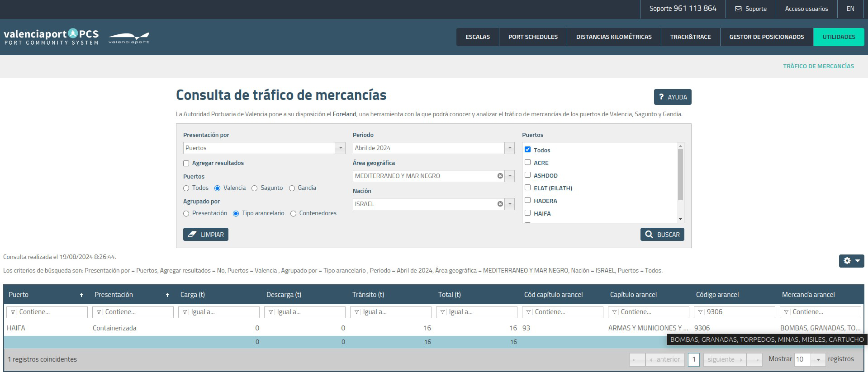Sort by Puerto column arrow icon
The image size is (868, 372).
81,295
